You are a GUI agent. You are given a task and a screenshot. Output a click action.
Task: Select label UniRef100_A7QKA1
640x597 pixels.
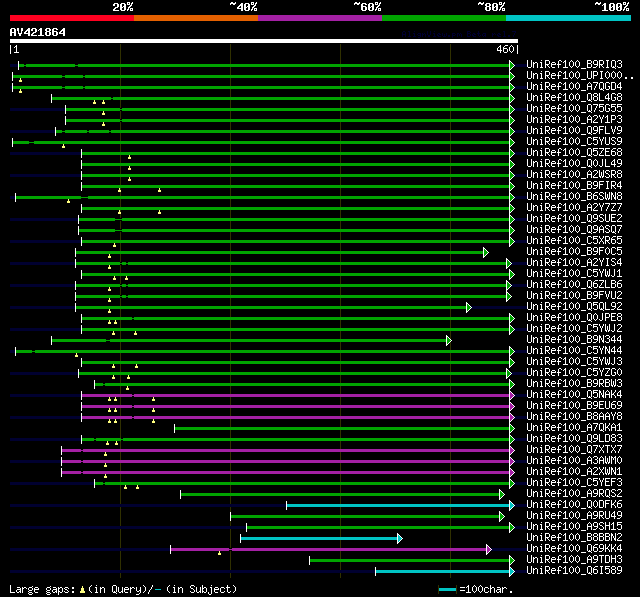[574, 428]
